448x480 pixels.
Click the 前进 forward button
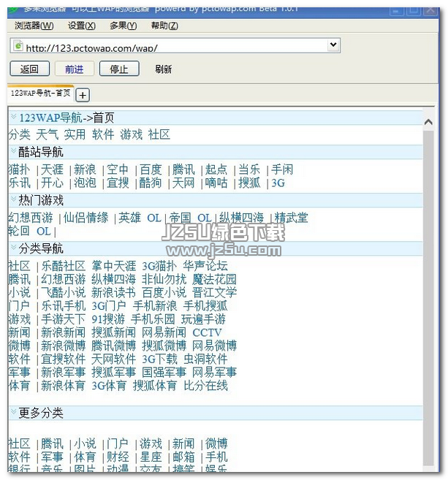[x=74, y=69]
